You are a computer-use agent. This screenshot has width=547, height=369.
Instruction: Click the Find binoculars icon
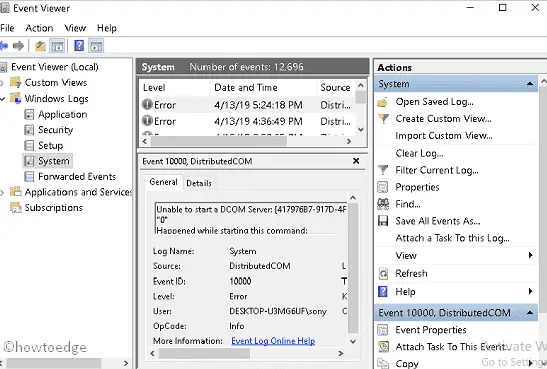[x=383, y=204]
